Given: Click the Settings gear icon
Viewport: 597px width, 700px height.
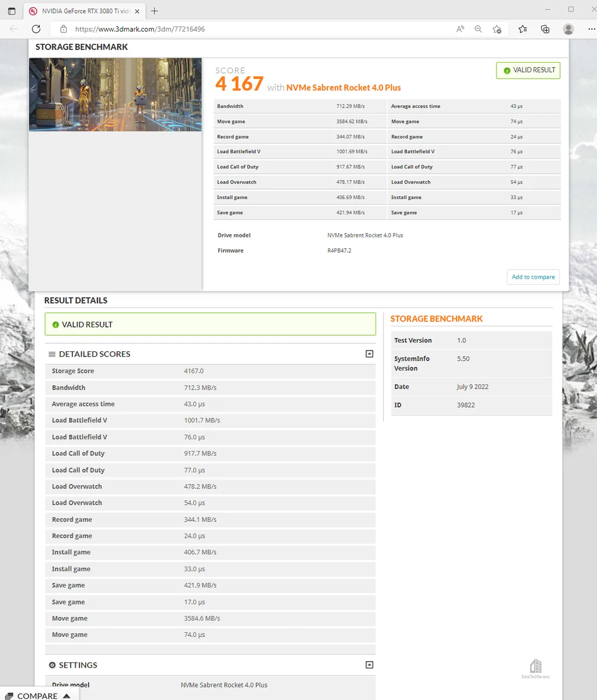Looking at the screenshot, I should coord(52,665).
